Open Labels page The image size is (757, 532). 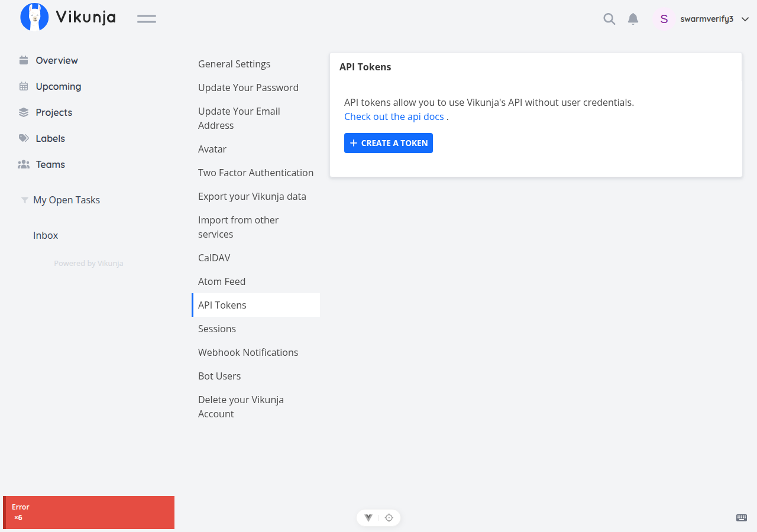[x=50, y=138]
